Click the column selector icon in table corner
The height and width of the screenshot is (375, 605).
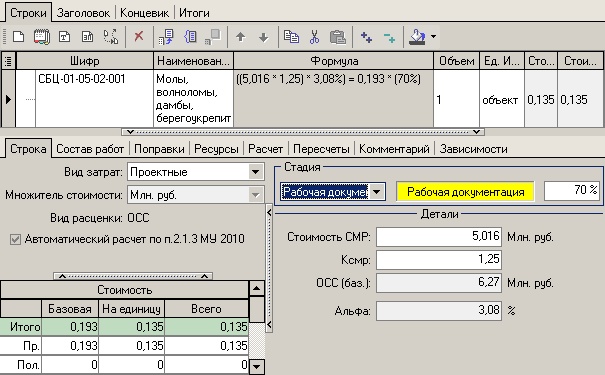point(8,61)
